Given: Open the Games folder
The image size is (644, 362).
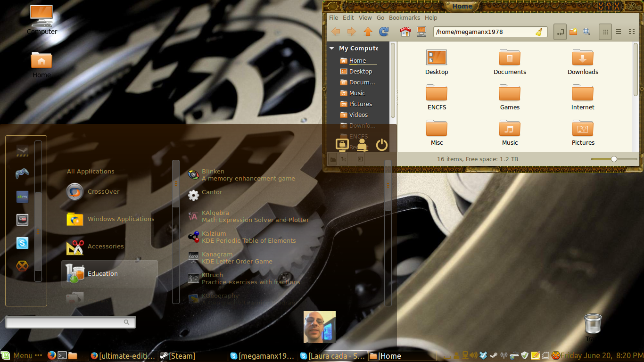Looking at the screenshot, I should tap(510, 98).
